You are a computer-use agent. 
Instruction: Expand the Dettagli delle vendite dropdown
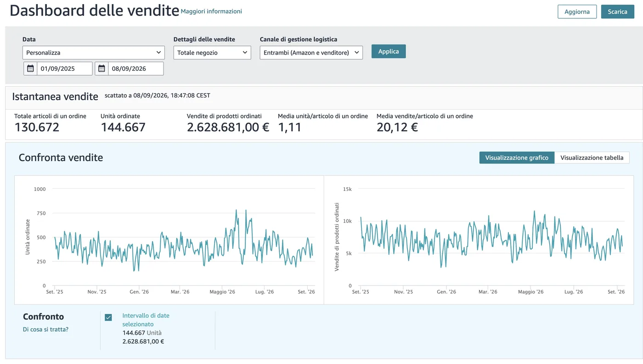(212, 52)
